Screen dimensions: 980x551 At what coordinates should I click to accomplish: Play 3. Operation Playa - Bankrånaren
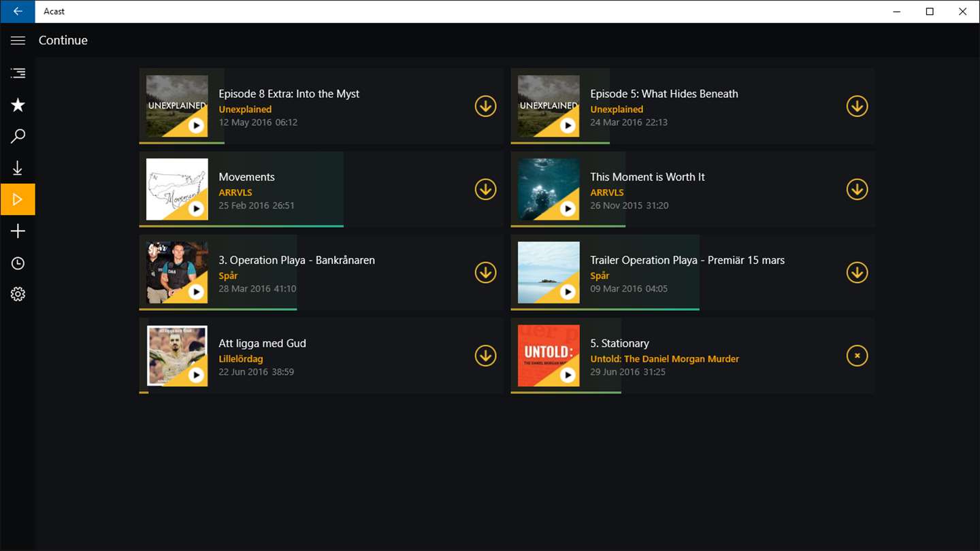(196, 292)
